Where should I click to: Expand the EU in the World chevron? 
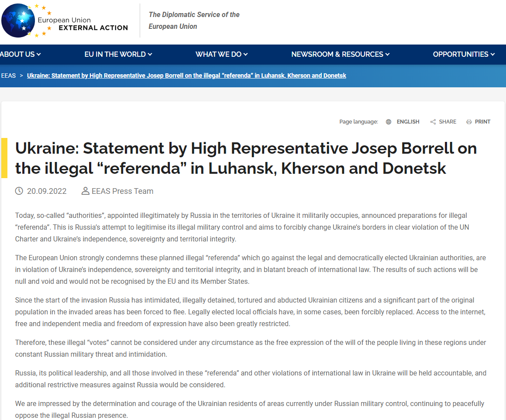[150, 55]
